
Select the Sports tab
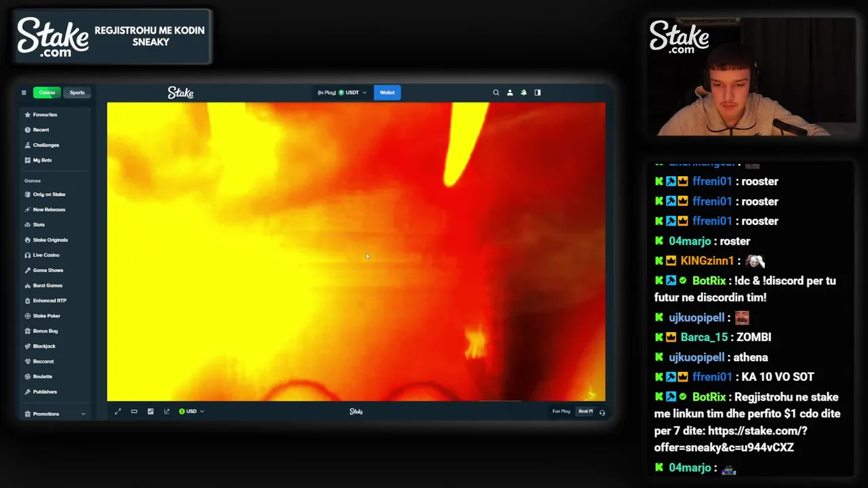click(77, 93)
